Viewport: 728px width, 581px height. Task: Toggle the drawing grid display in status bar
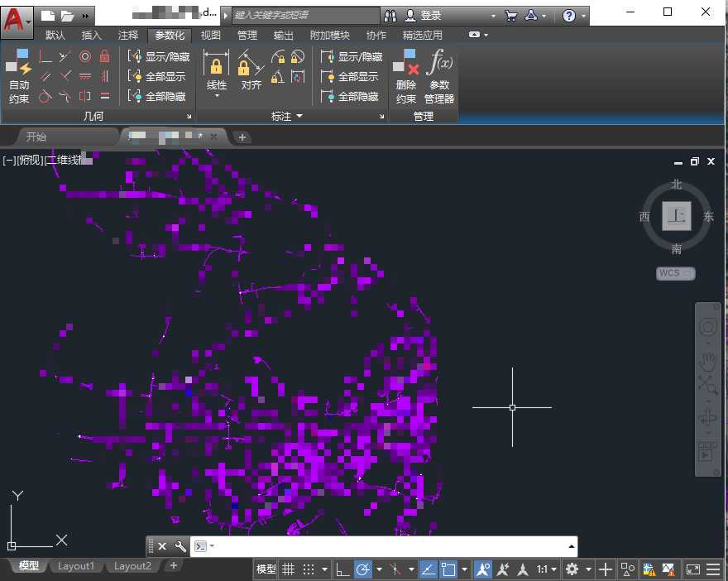coord(289,569)
